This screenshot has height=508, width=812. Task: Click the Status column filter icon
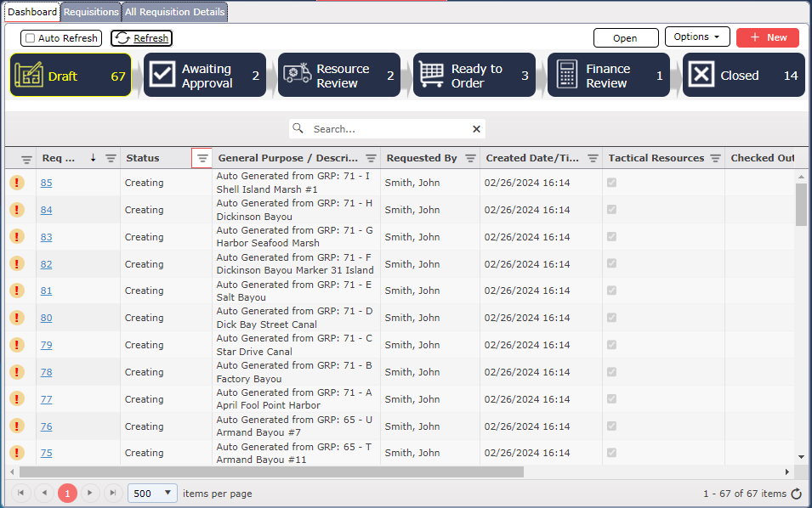202,158
